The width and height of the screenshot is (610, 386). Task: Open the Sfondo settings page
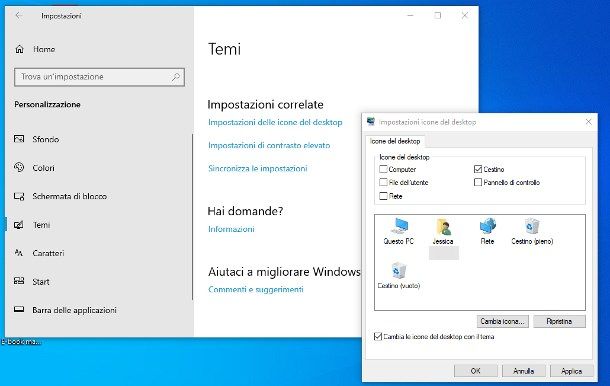(46, 139)
